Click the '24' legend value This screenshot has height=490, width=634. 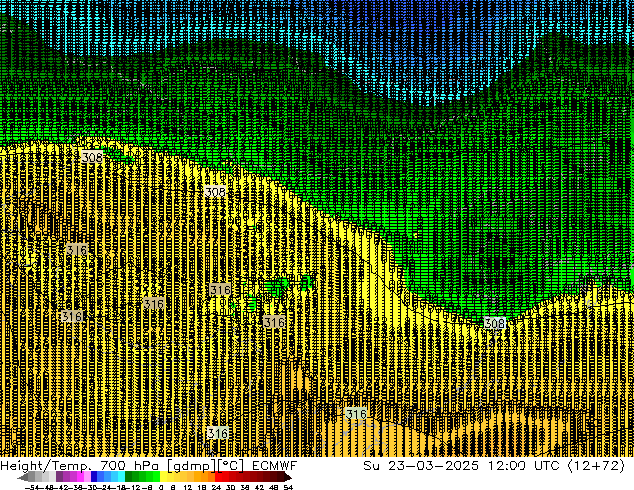point(216,487)
